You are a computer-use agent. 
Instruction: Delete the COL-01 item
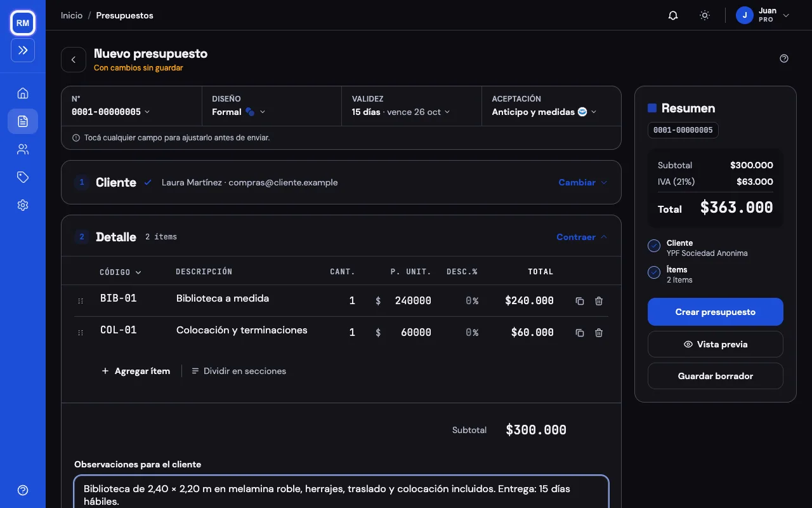pos(599,333)
